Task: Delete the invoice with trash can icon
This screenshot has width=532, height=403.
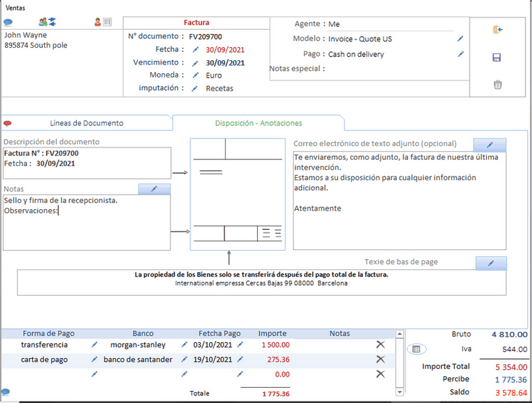Action: pyautogui.click(x=498, y=84)
